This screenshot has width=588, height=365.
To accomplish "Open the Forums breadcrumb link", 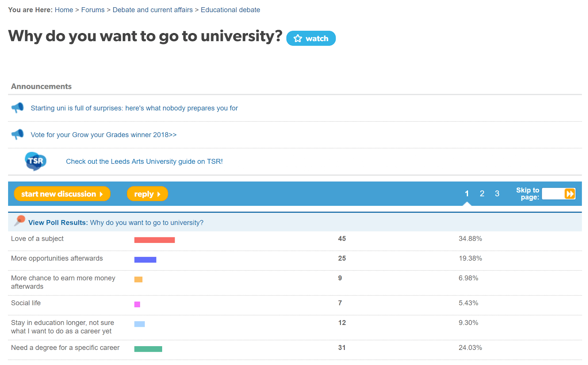I will point(93,10).
